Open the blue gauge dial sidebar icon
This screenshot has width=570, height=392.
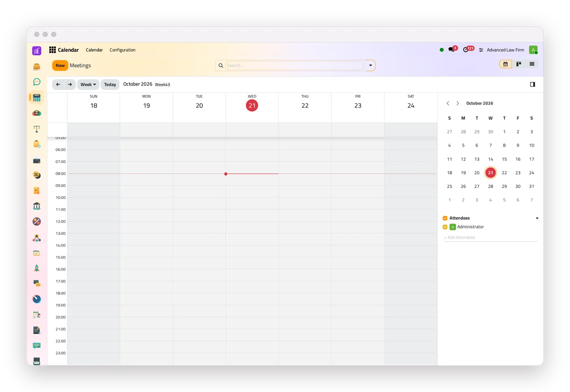point(37,299)
